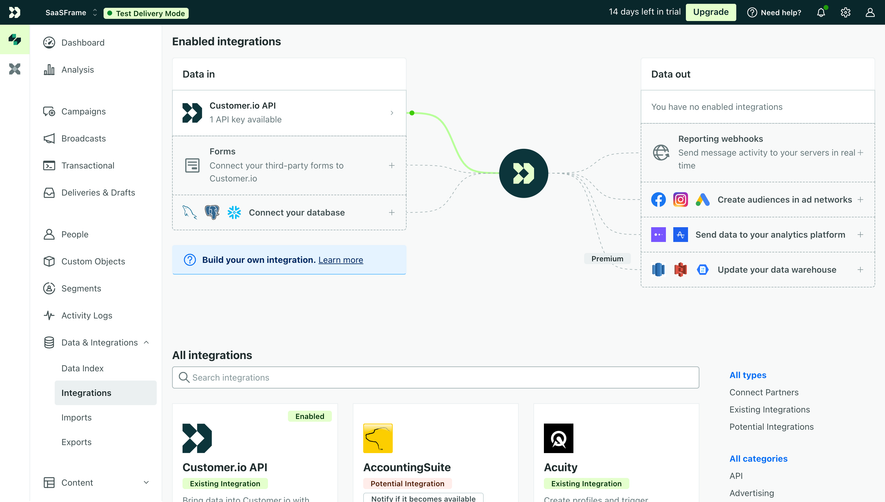Screen dimensions: 885x502
Task: Open the Customer.io API integration card title
Action: pyautogui.click(x=225, y=467)
